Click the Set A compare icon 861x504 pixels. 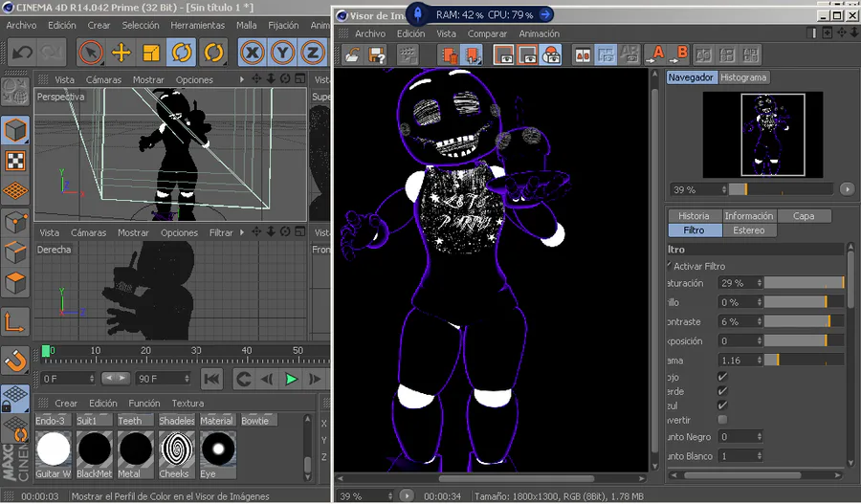point(654,55)
